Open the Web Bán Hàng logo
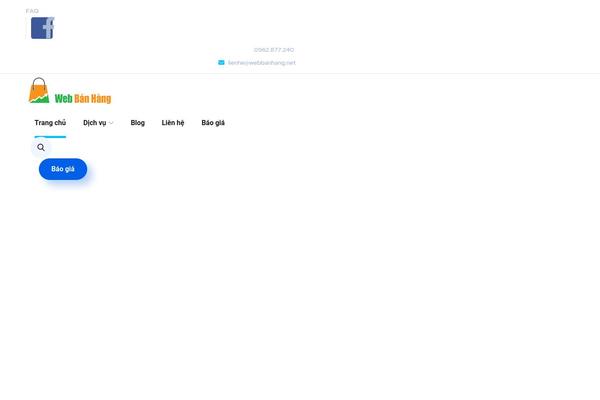 click(70, 91)
